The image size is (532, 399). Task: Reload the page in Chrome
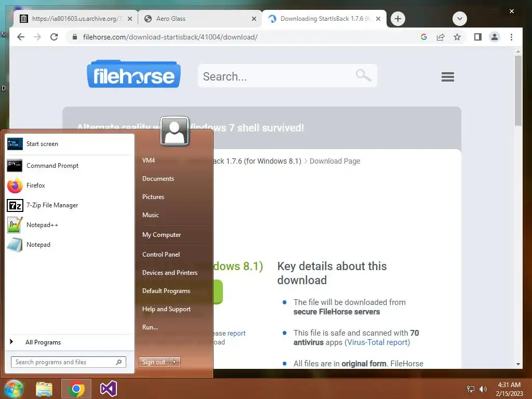click(x=54, y=37)
